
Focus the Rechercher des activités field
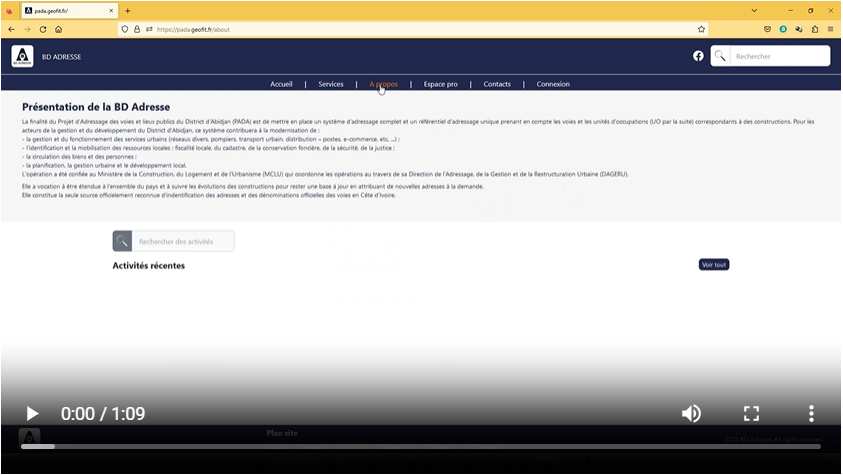coord(183,241)
